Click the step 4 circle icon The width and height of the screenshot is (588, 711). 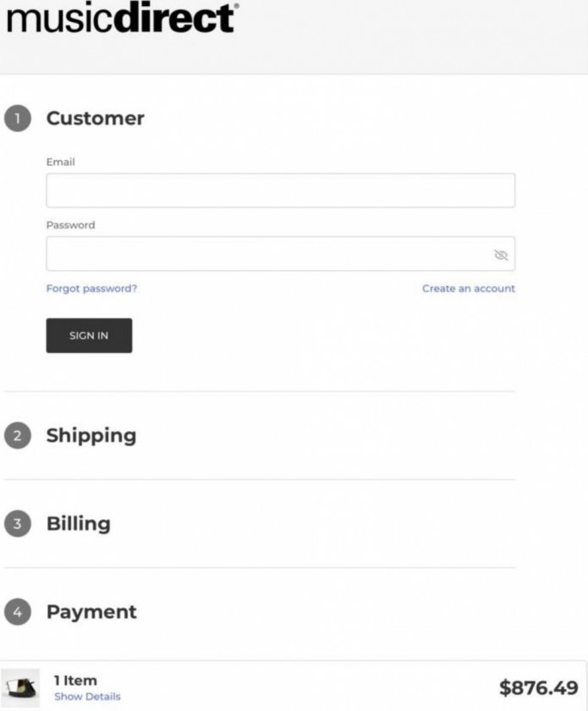pos(18,612)
